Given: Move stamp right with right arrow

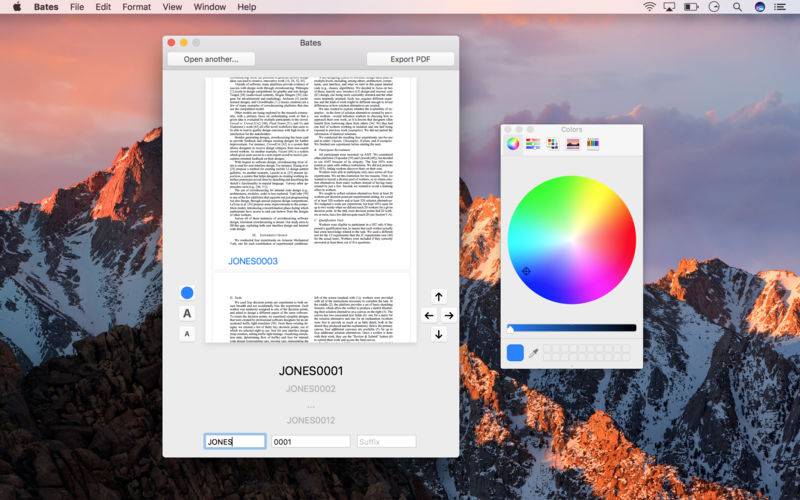Looking at the screenshot, I should (x=449, y=316).
